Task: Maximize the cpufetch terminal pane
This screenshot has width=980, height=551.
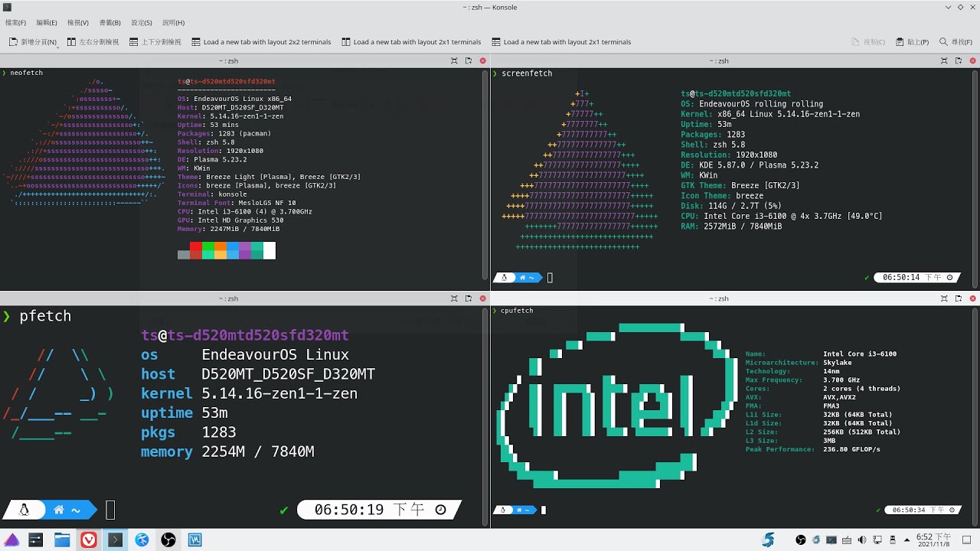Action: (x=945, y=298)
